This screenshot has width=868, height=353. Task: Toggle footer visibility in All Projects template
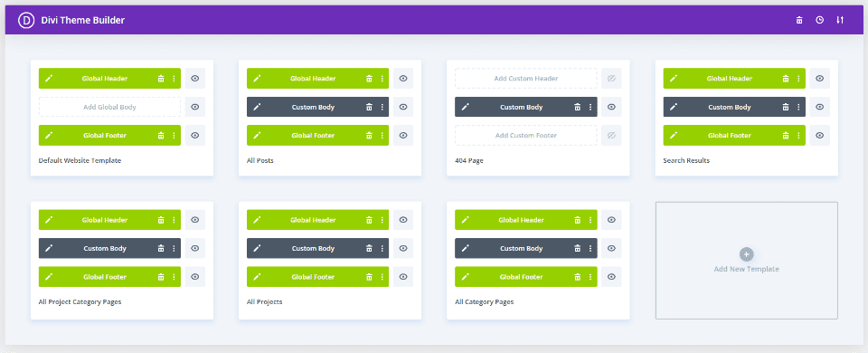tap(403, 277)
